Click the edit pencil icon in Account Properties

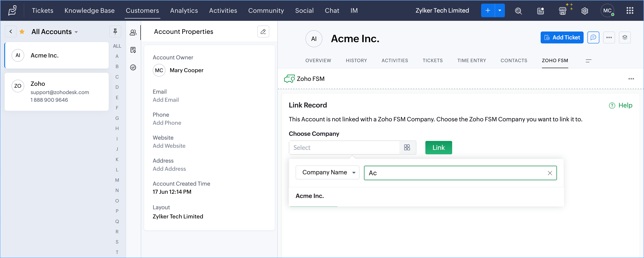coord(263,32)
